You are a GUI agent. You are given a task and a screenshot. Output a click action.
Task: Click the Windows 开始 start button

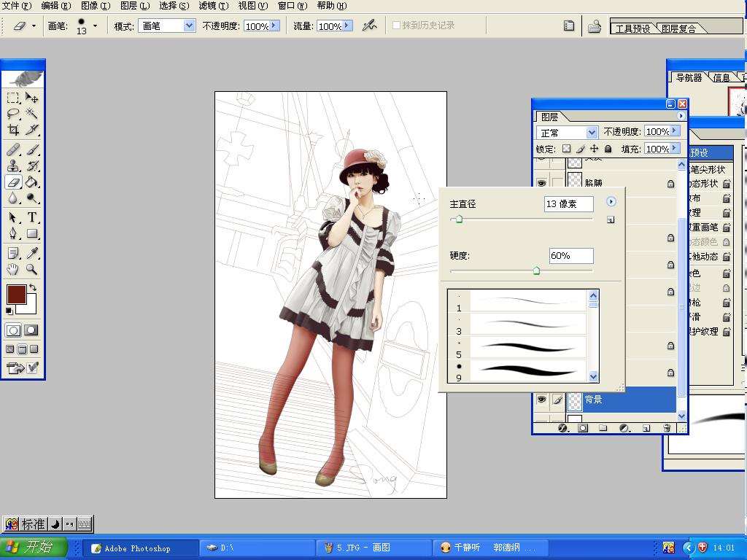pos(34,547)
